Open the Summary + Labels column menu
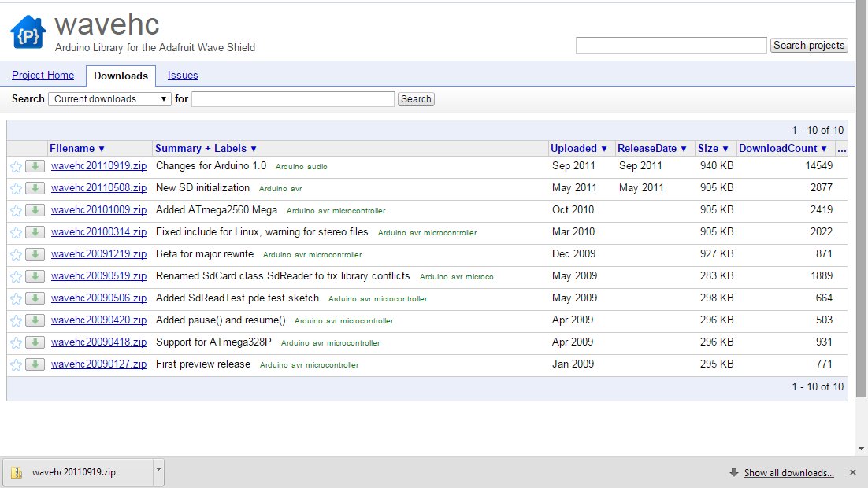 pyautogui.click(x=206, y=148)
